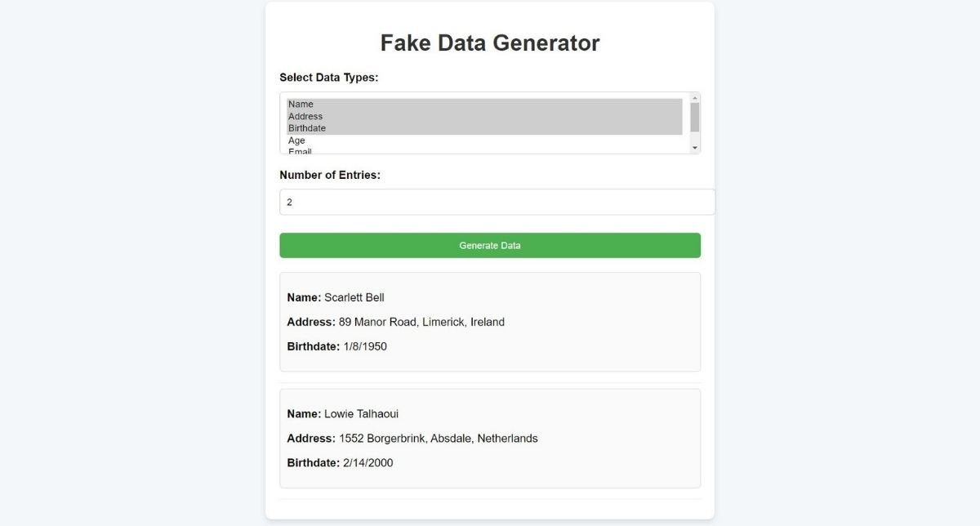Focus the Number of Entries input field
The height and width of the screenshot is (526, 980).
point(497,202)
